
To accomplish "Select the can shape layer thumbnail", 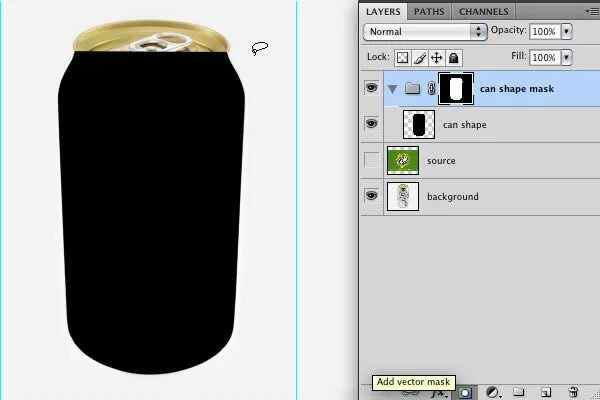I will (419, 125).
